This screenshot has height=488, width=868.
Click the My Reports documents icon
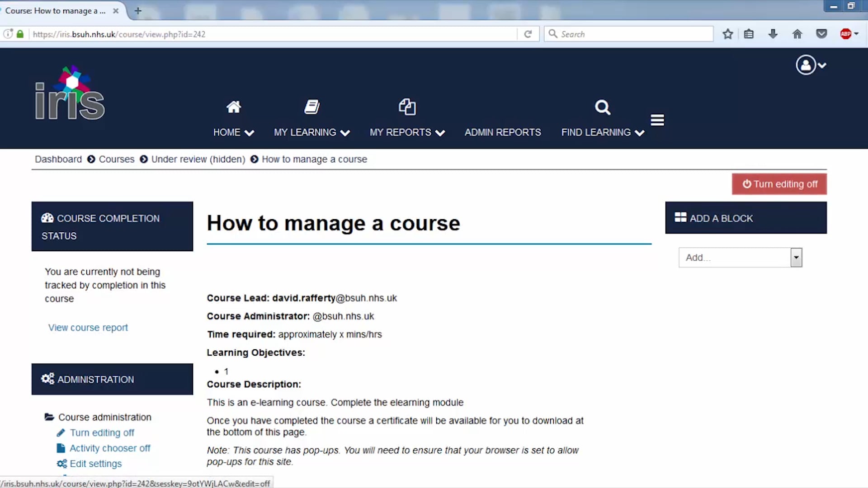(407, 107)
